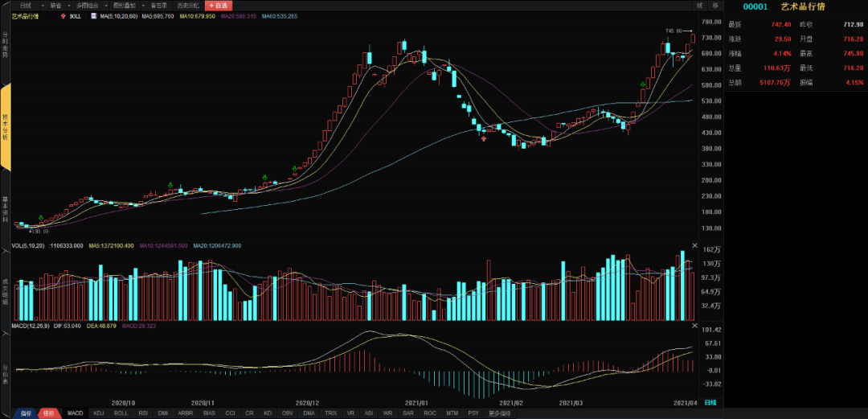Toggle the red 模板 button at bottom left
This screenshot has width=868, height=419.
(x=49, y=413)
